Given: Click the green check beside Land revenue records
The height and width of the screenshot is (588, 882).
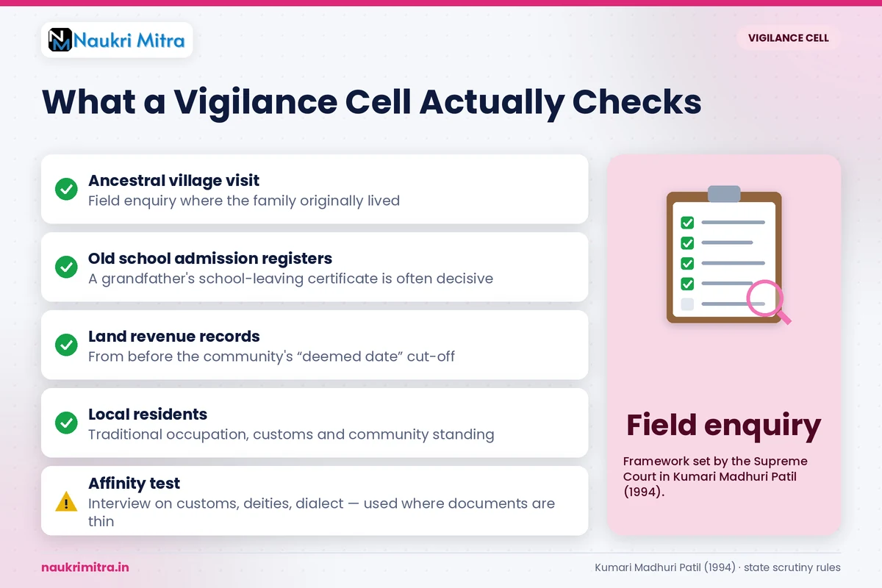Looking at the screenshot, I should pos(66,345).
